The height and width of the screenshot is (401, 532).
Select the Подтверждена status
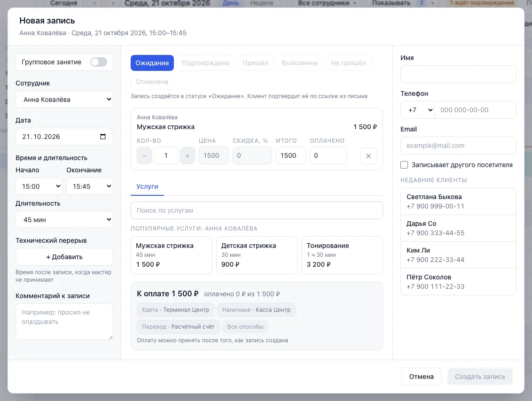click(x=205, y=63)
